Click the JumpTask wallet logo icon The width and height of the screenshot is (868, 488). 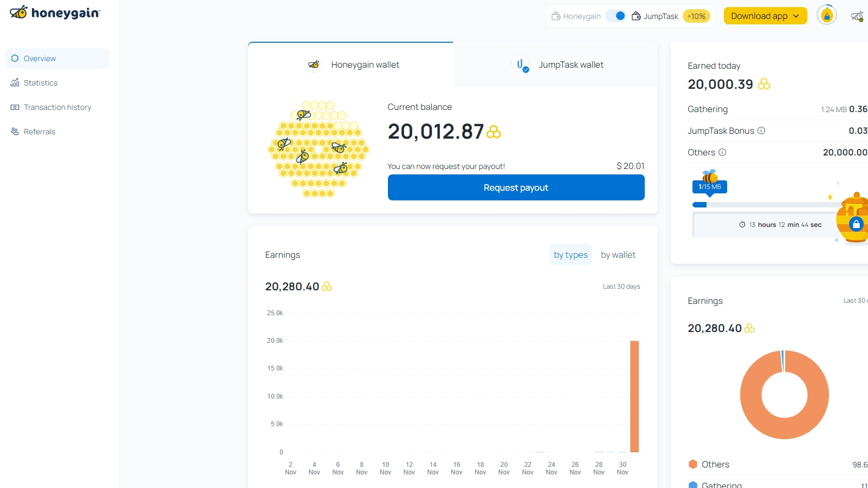click(520, 64)
